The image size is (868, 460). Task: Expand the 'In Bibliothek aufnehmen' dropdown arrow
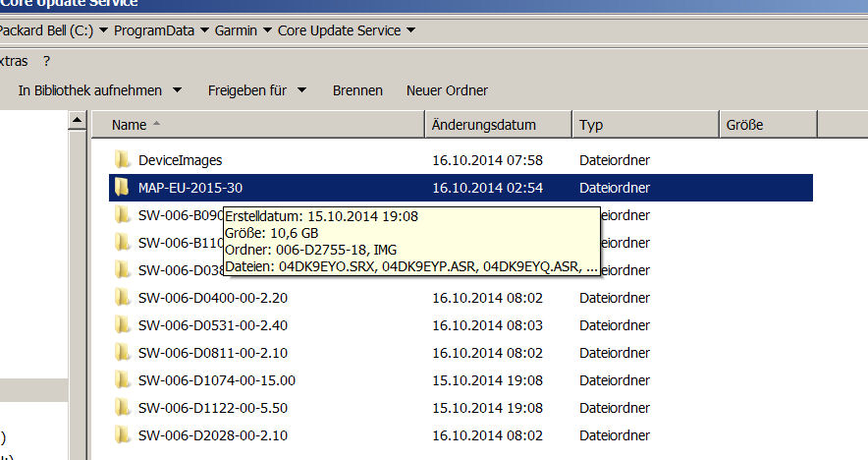(x=177, y=89)
